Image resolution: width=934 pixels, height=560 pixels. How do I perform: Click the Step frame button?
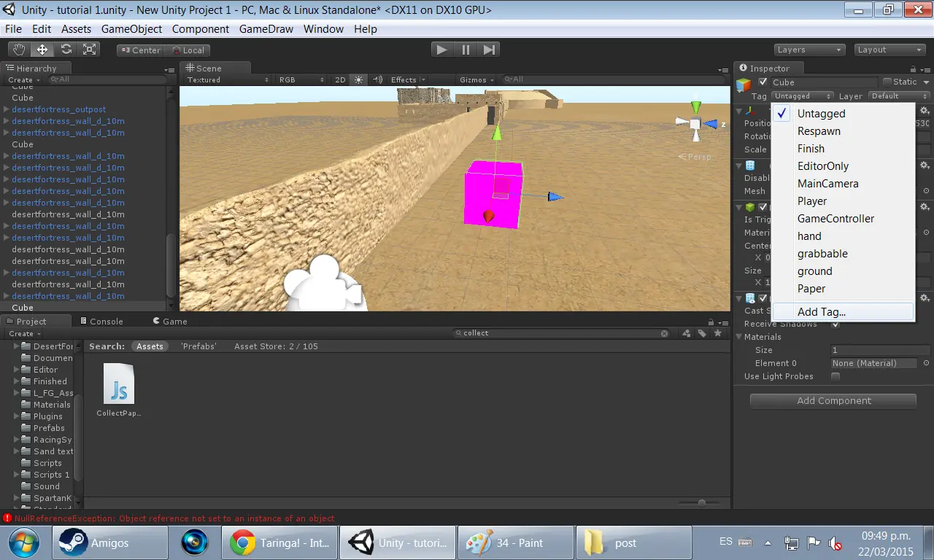point(489,50)
